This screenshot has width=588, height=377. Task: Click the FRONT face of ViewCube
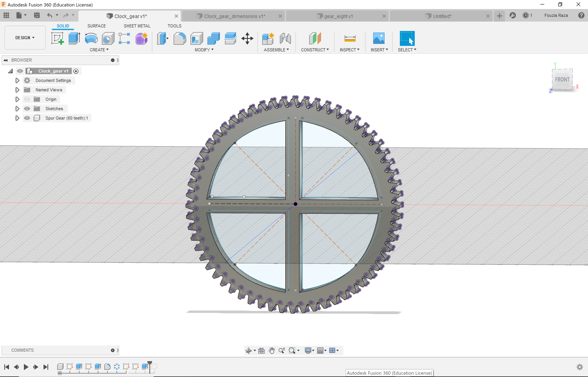(562, 79)
